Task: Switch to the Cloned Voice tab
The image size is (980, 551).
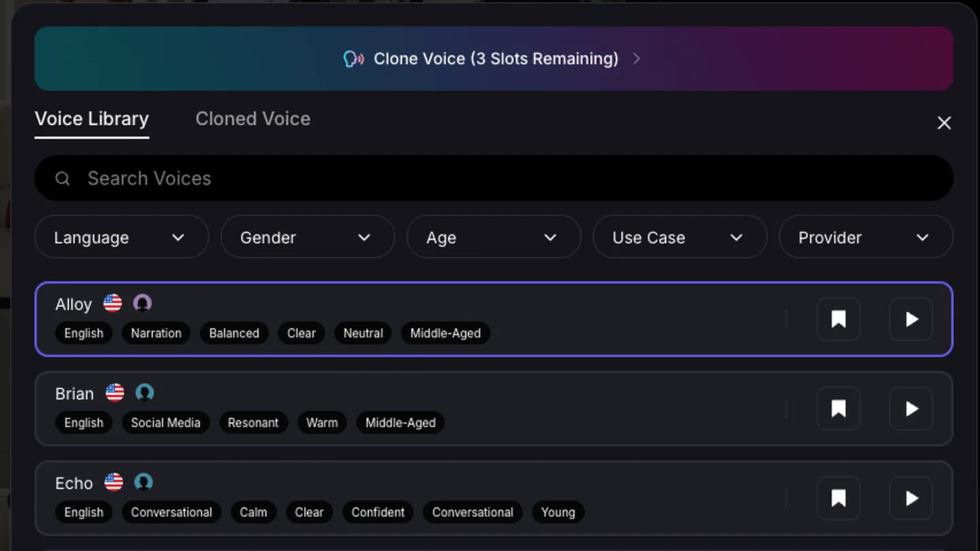Action: click(253, 119)
